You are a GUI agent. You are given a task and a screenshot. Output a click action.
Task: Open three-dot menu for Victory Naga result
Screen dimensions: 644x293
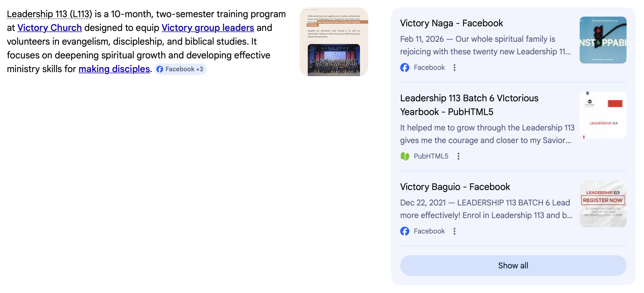(x=454, y=68)
